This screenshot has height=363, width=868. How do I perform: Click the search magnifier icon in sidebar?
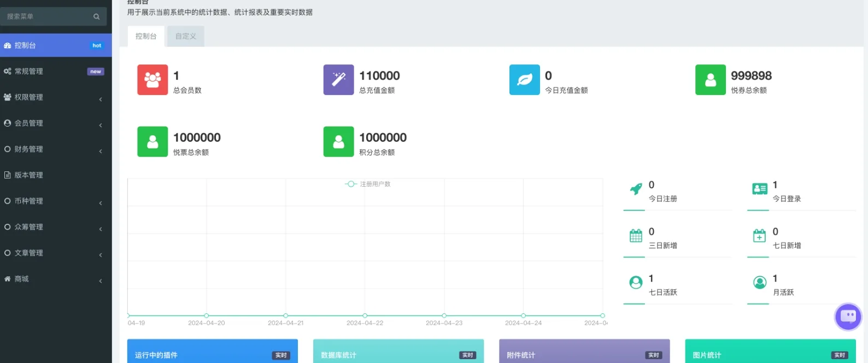pos(97,17)
